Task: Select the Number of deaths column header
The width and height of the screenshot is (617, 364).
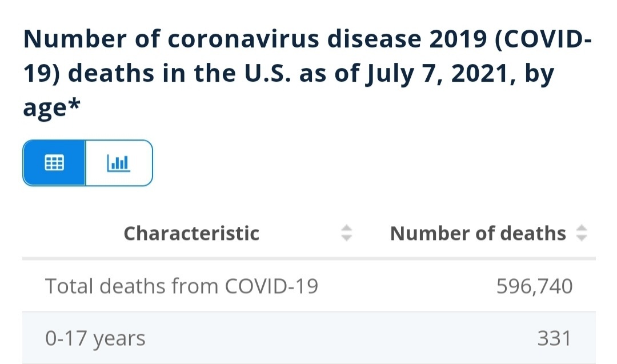Action: click(478, 233)
